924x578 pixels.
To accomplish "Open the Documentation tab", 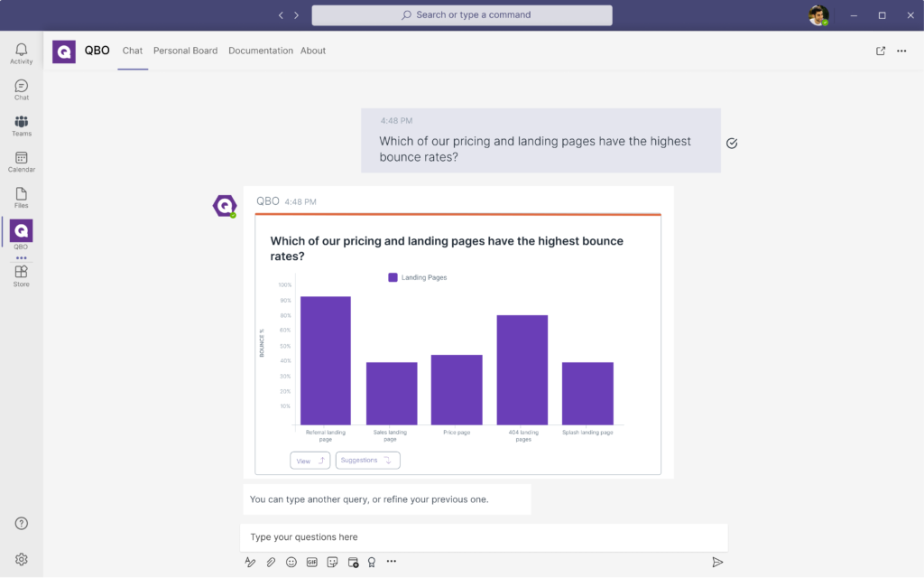I will (260, 51).
